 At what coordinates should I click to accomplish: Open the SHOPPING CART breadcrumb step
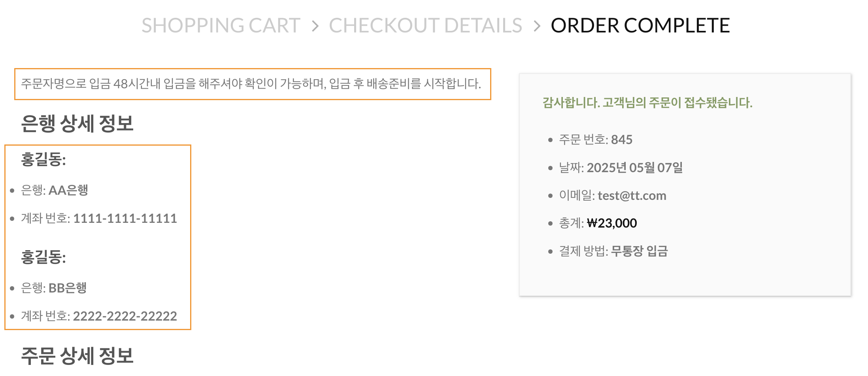pyautogui.click(x=221, y=26)
